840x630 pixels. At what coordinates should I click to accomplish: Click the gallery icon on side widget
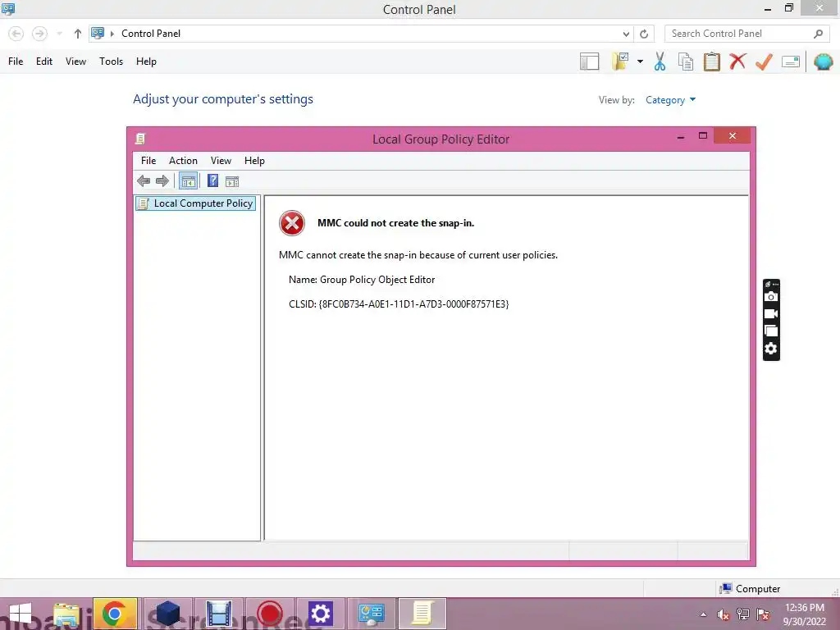771,331
